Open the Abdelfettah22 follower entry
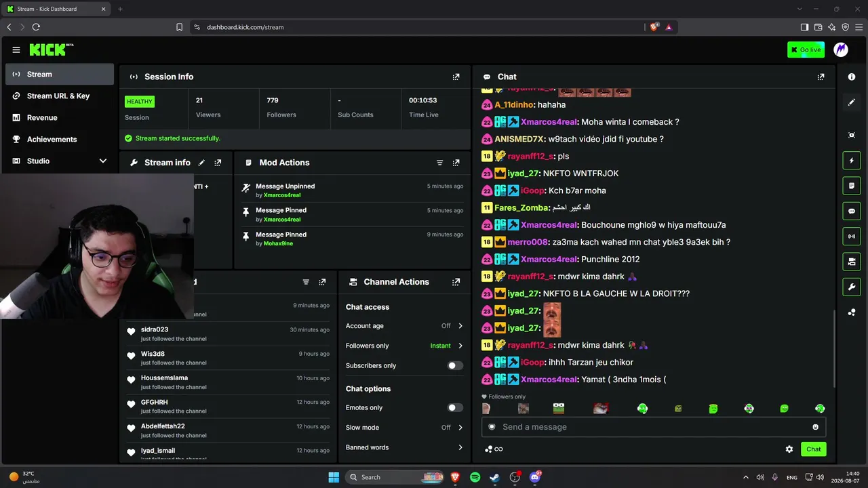 [229, 430]
